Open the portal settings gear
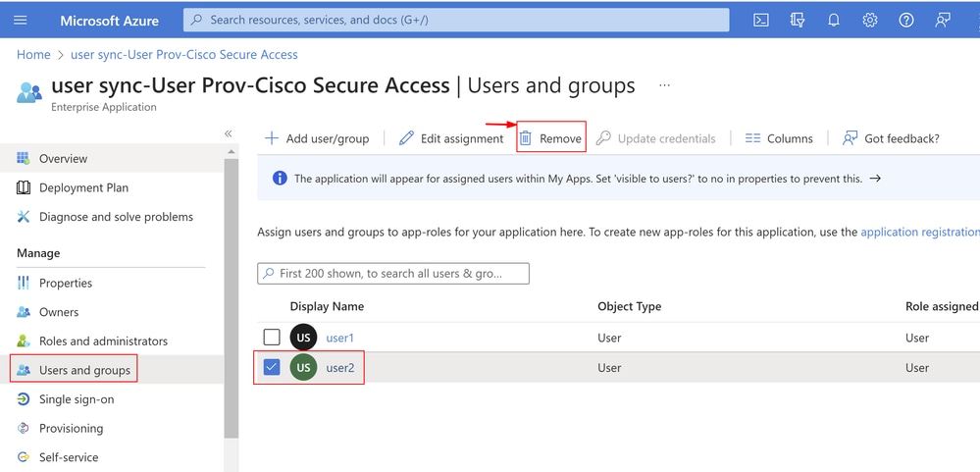This screenshot has width=980, height=472. (x=869, y=20)
